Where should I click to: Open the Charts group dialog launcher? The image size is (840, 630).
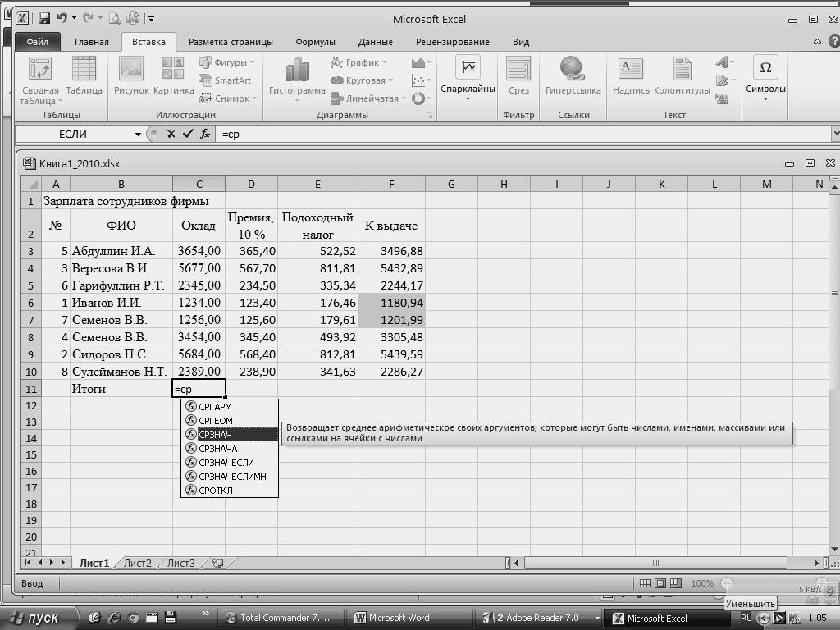[x=429, y=115]
